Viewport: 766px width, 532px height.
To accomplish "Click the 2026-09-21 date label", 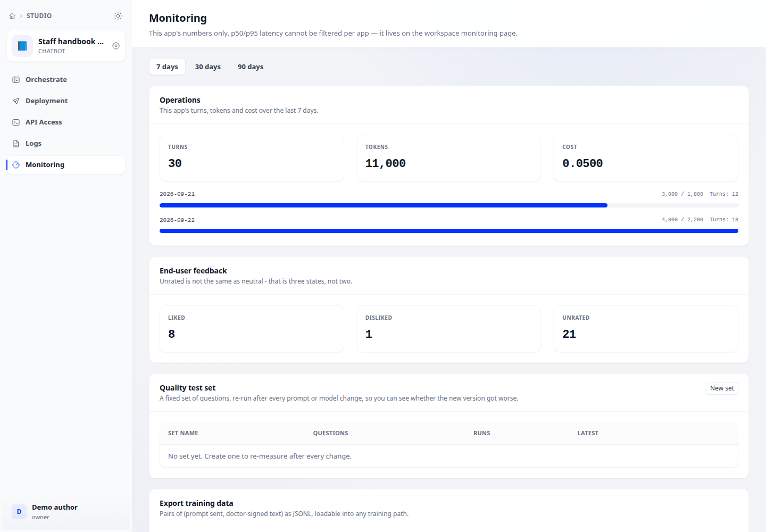I will [x=177, y=194].
